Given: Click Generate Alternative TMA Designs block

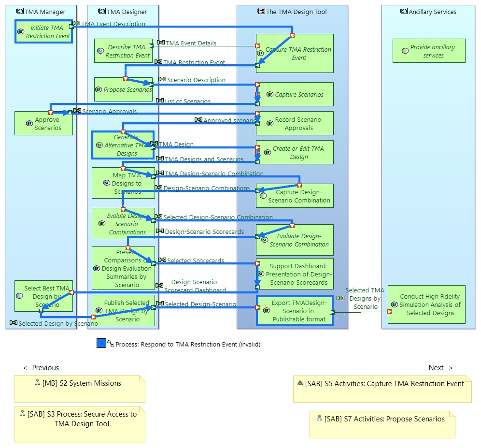Looking at the screenshot, I should [123, 145].
